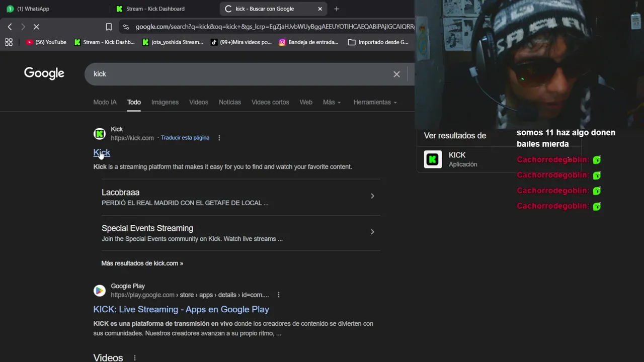Open the Lacobraaa sitelink
This screenshot has height=362, width=644.
pos(121,192)
